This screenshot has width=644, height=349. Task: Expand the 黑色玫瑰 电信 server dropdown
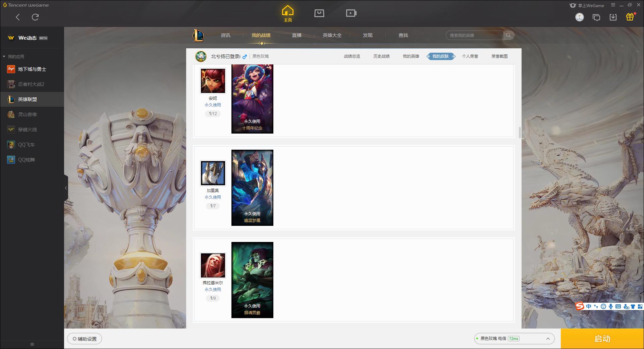tap(514, 339)
